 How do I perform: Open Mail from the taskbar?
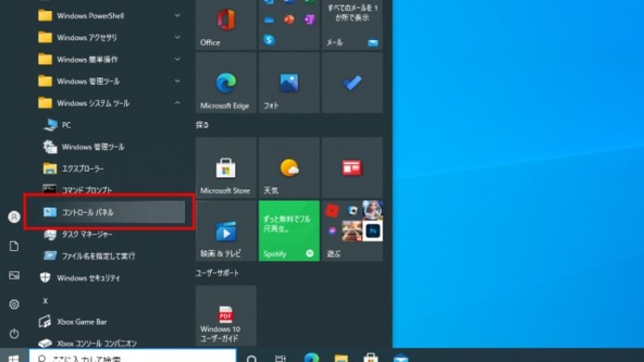tap(400, 357)
